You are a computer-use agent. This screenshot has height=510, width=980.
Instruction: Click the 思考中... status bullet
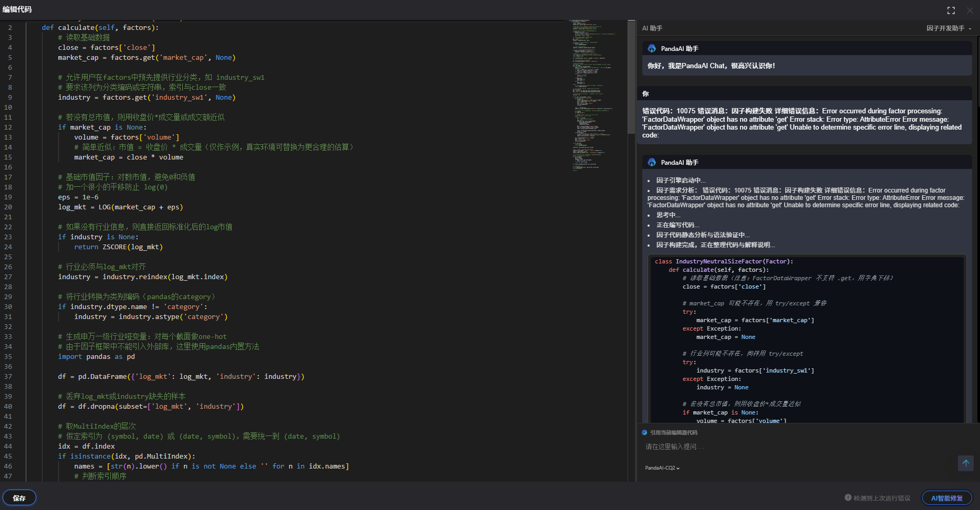point(668,215)
